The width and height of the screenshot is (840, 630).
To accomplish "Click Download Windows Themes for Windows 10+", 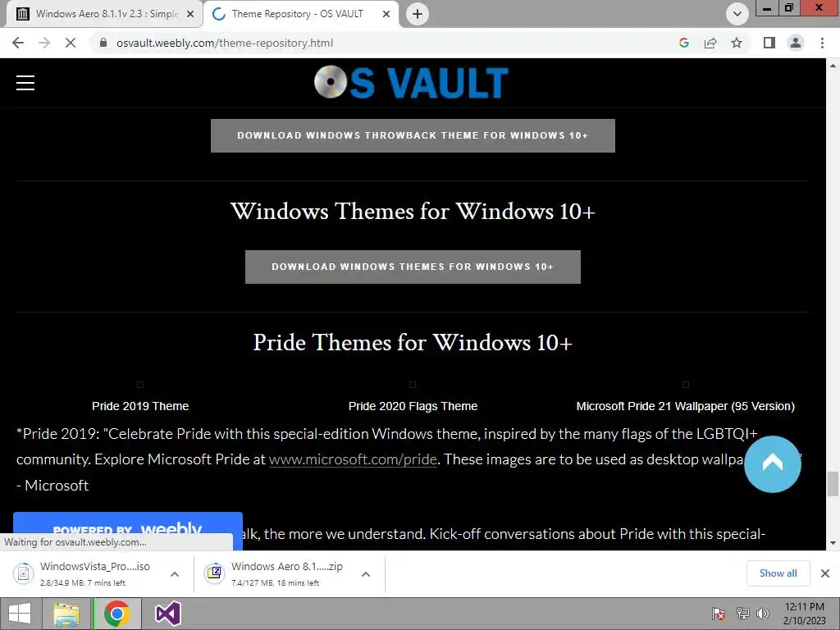I will pyautogui.click(x=413, y=267).
